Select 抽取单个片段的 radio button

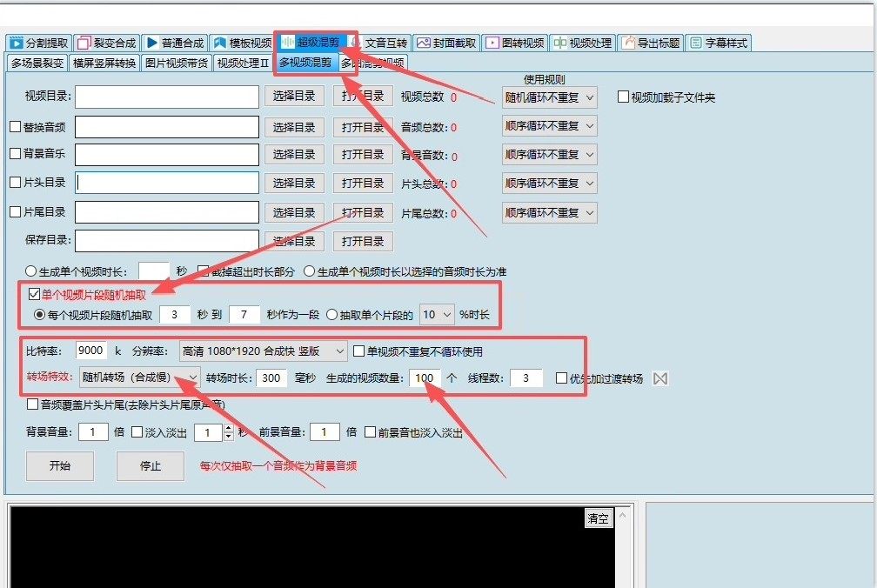click(331, 315)
